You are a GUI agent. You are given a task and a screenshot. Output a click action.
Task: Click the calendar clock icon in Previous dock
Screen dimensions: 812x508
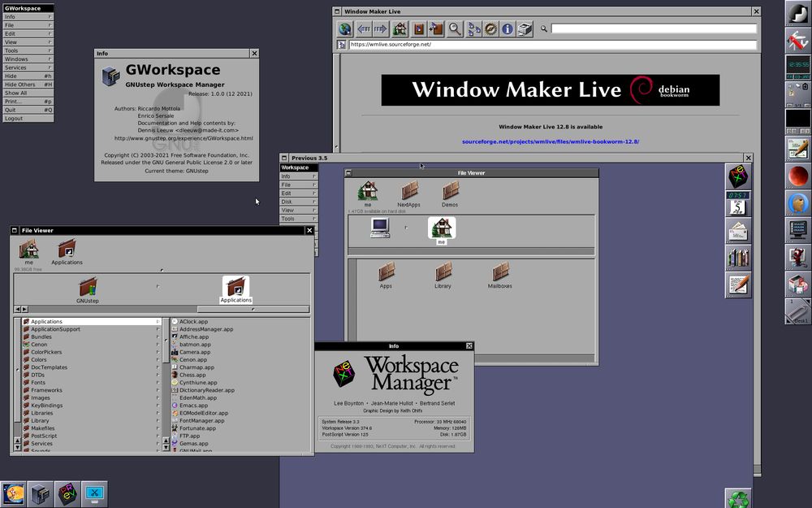point(738,203)
